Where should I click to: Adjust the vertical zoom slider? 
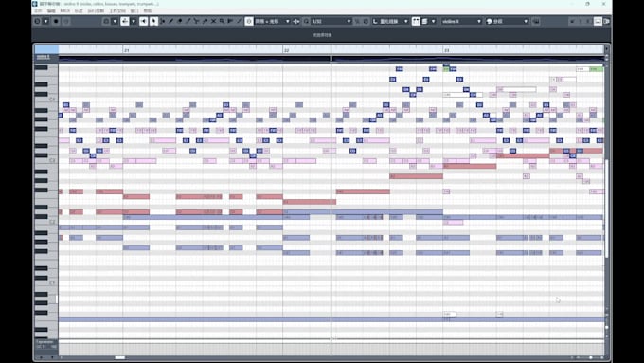pyautogui.click(x=607, y=327)
